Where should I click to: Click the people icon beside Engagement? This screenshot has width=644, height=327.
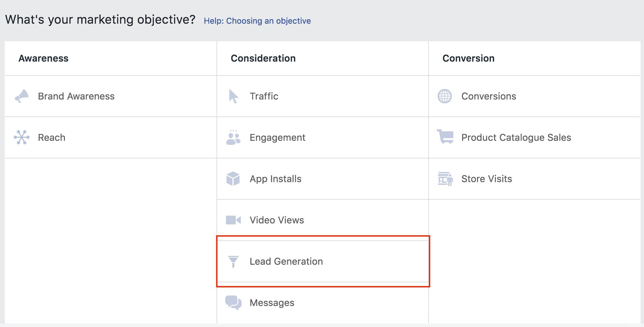click(x=233, y=137)
